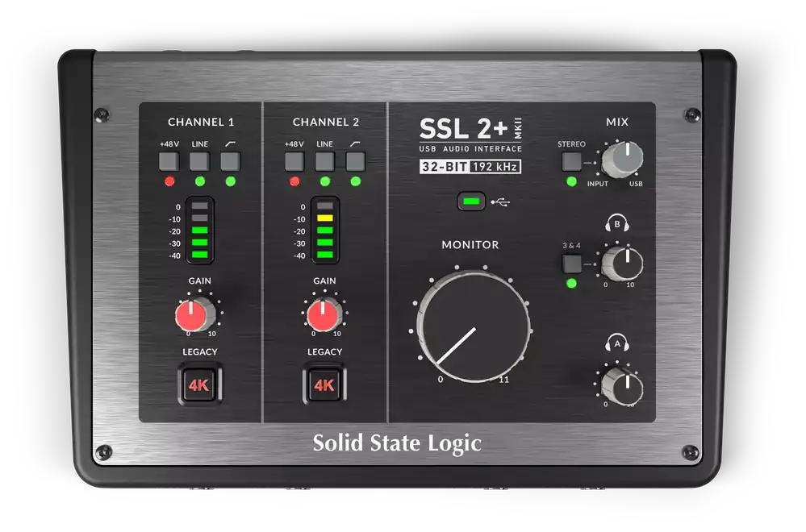Click the USB AUDIO INTERFACE text
Screen dimensions: 806x532
tap(470, 149)
